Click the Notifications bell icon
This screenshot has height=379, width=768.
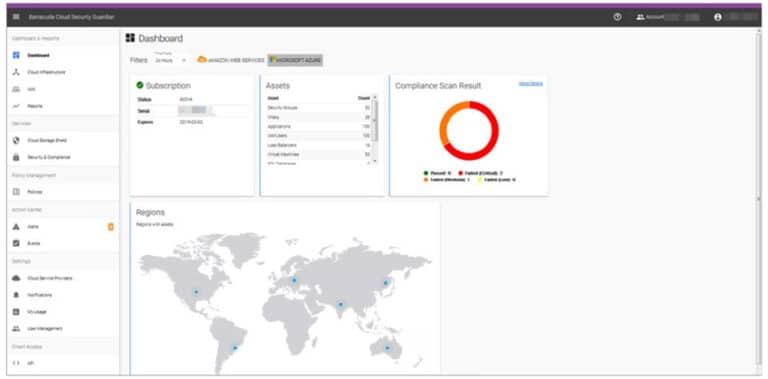[16, 295]
